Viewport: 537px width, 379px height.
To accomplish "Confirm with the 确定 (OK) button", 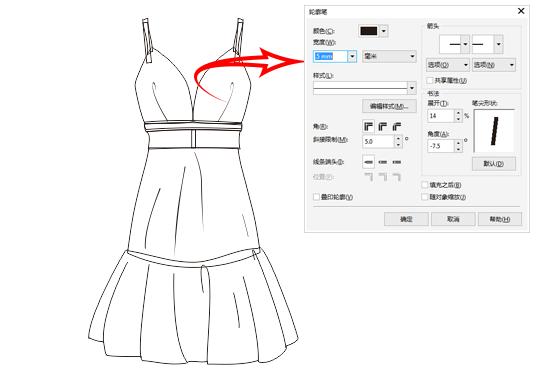I will click(406, 219).
